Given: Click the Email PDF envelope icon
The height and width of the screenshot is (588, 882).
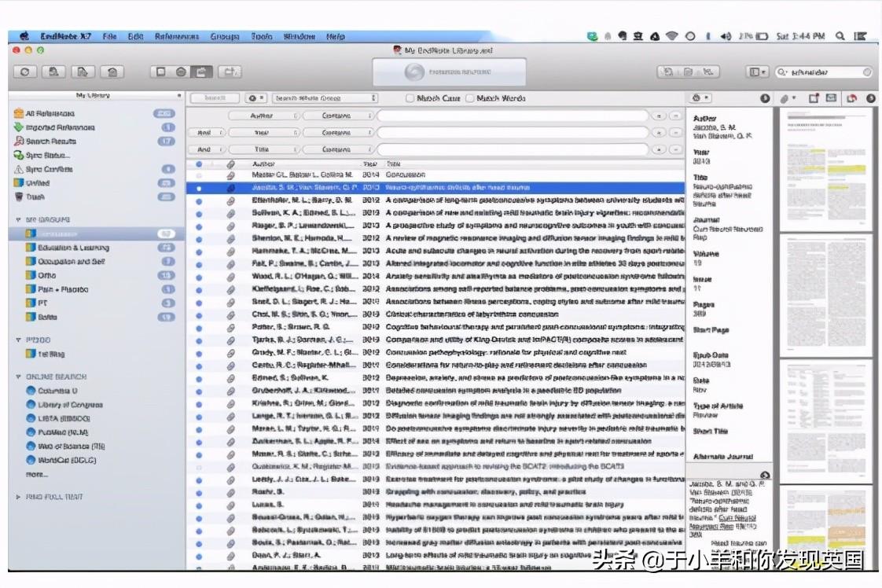Looking at the screenshot, I should click(x=832, y=98).
